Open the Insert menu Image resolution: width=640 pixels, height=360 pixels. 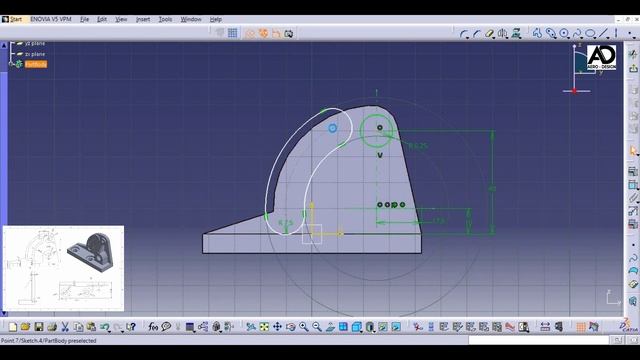click(x=143, y=19)
